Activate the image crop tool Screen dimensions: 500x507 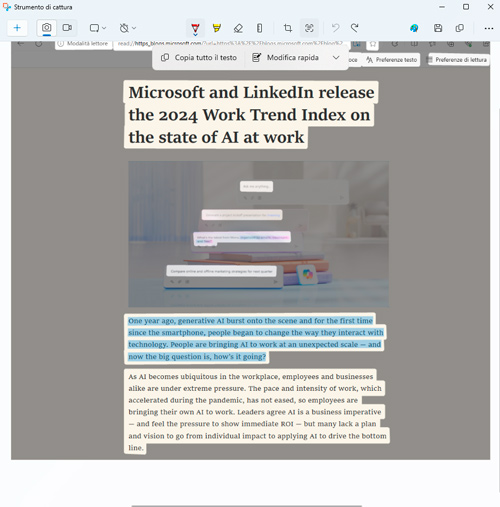click(x=288, y=28)
